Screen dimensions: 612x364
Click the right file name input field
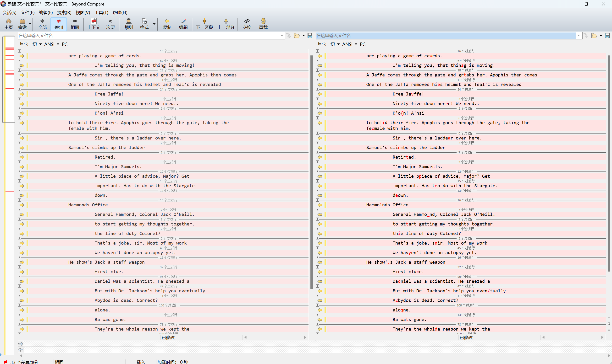tap(446, 36)
